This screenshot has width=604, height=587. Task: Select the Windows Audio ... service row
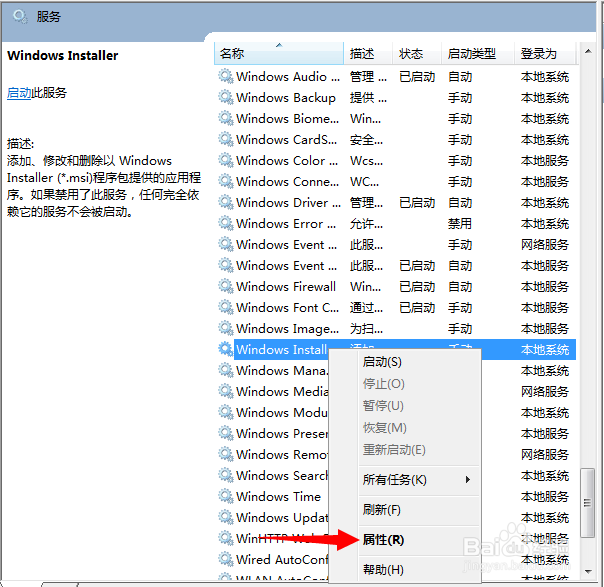coord(397,76)
